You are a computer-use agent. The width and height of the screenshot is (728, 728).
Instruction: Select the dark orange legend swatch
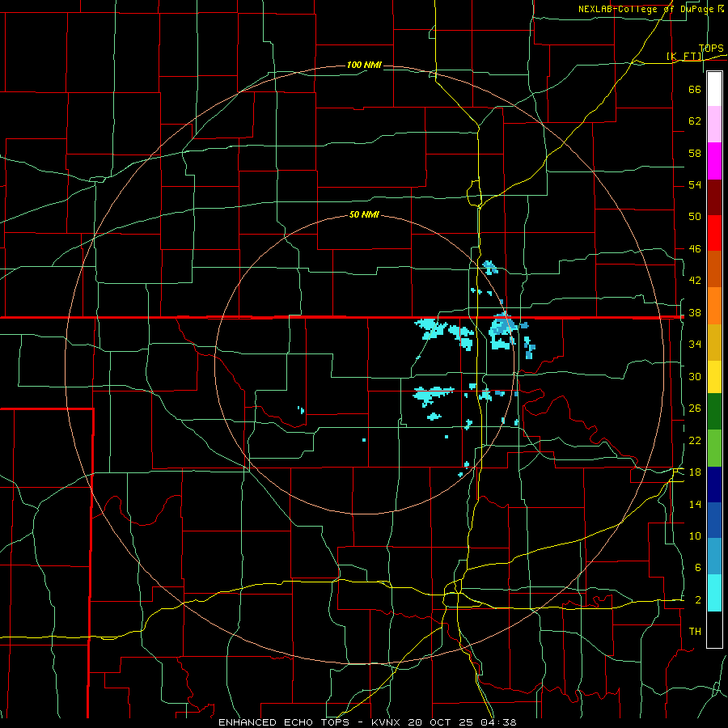714,269
